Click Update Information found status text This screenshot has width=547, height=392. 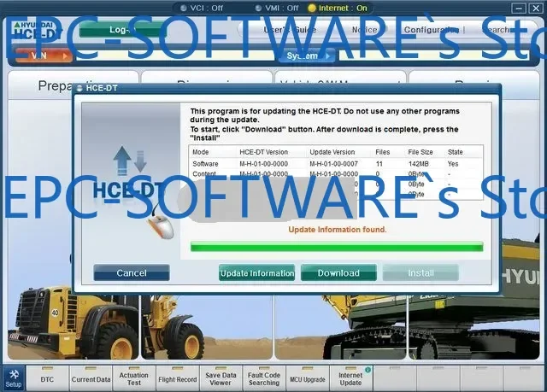(338, 229)
